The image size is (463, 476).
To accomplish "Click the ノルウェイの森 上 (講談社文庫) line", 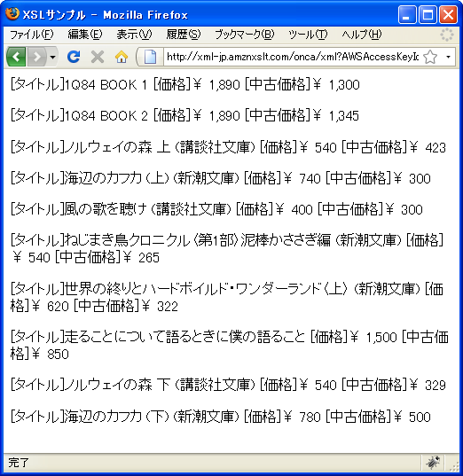I will click(x=228, y=147).
